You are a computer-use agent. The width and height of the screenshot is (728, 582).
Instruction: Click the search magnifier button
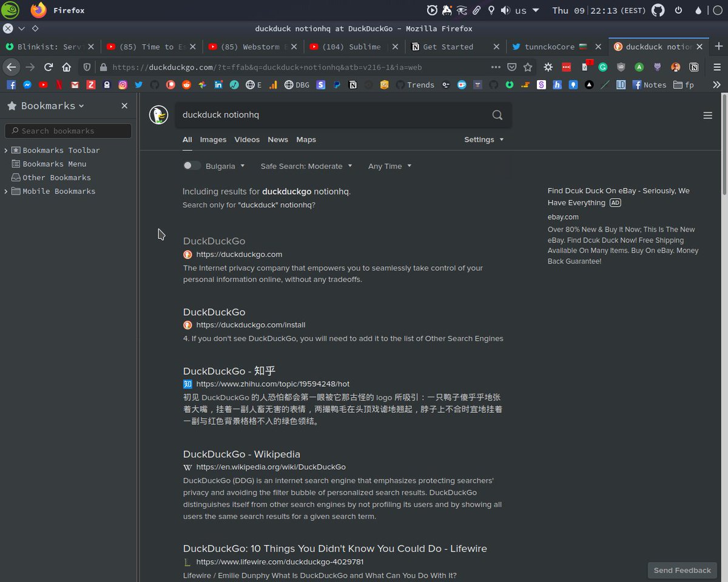497,115
